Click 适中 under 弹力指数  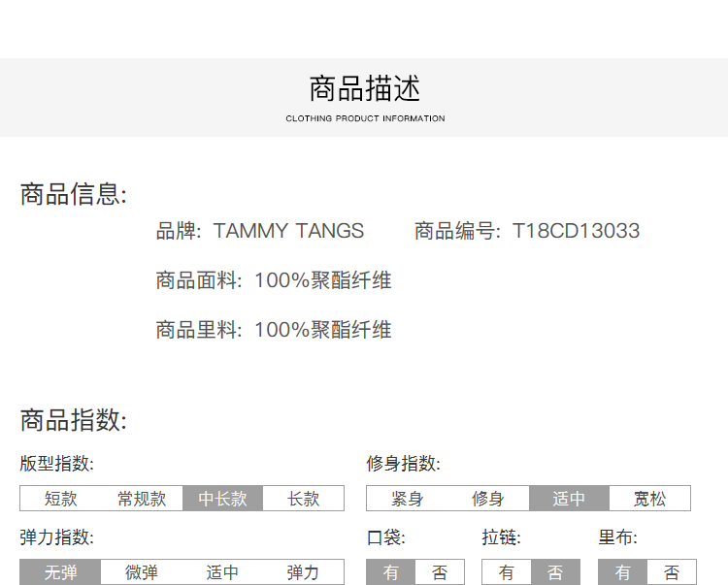coord(222,572)
